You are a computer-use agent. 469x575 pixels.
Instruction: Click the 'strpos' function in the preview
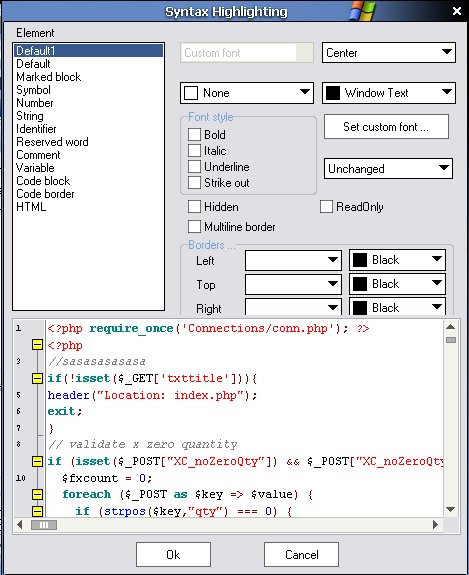pos(125,511)
